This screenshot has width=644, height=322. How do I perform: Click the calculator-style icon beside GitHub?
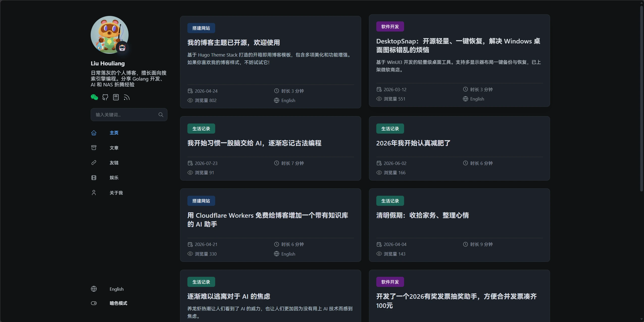[116, 97]
